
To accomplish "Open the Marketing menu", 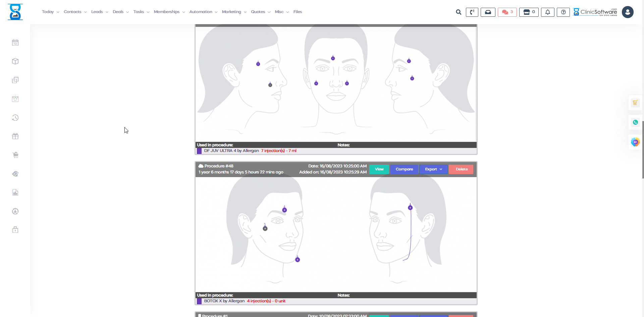I will [232, 11].
